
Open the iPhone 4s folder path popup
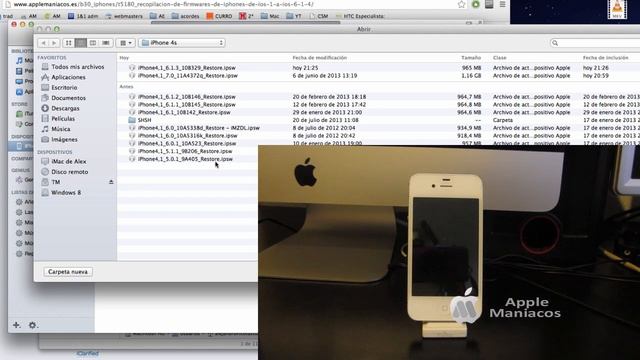(x=182, y=43)
